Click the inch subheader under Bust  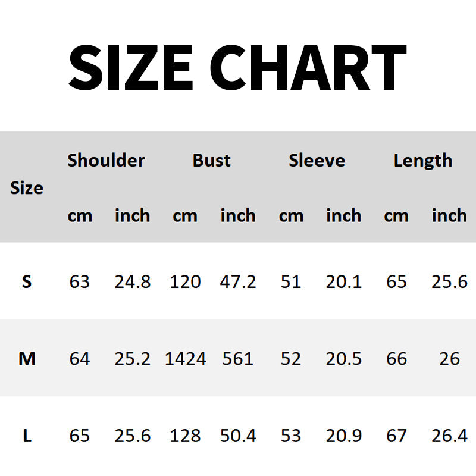pyautogui.click(x=238, y=215)
